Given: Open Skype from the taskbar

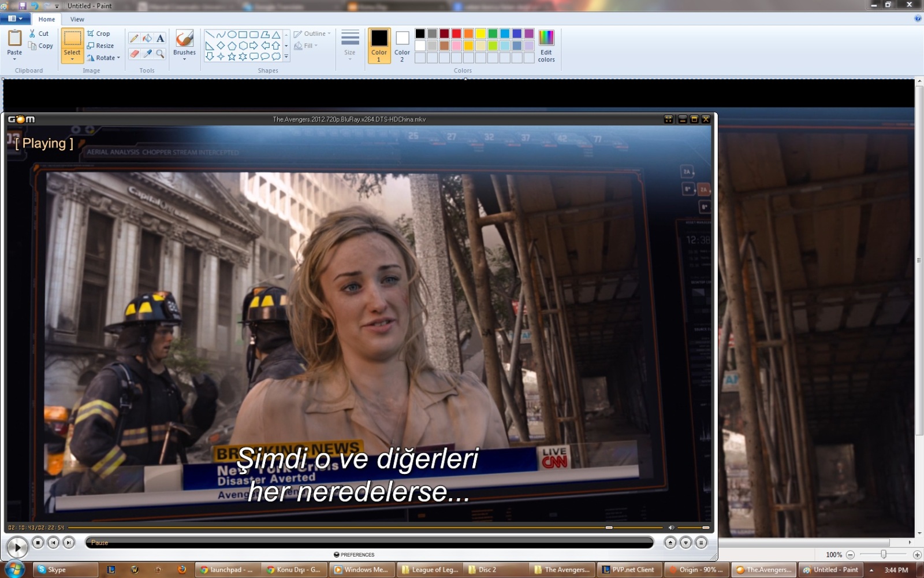Looking at the screenshot, I should click(x=65, y=569).
